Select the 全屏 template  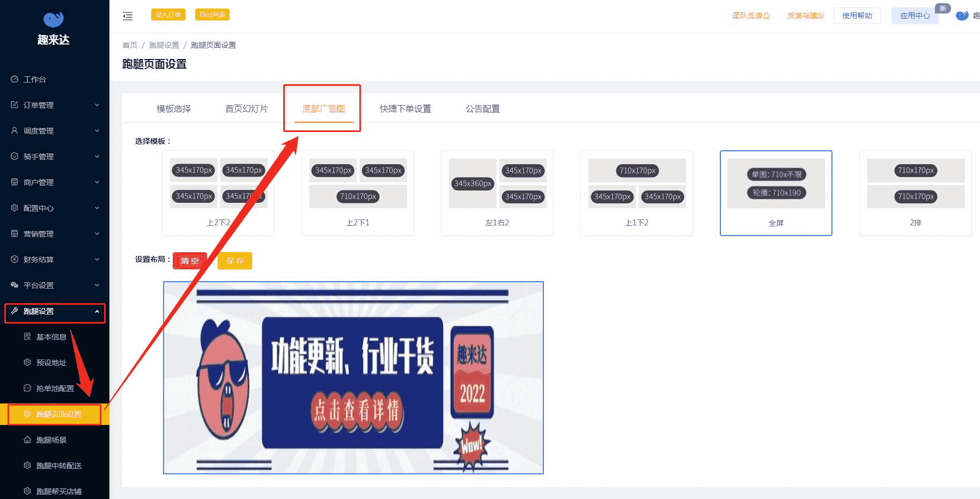pyautogui.click(x=776, y=193)
